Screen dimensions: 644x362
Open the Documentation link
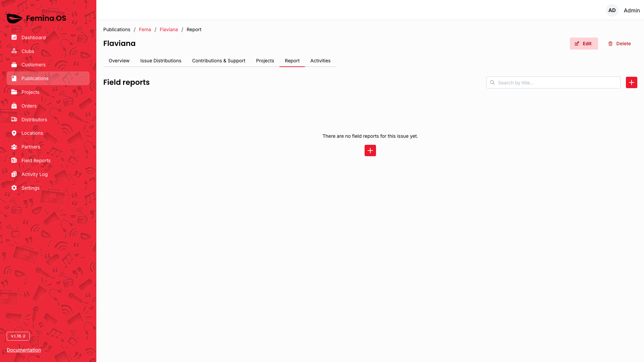[x=24, y=350]
